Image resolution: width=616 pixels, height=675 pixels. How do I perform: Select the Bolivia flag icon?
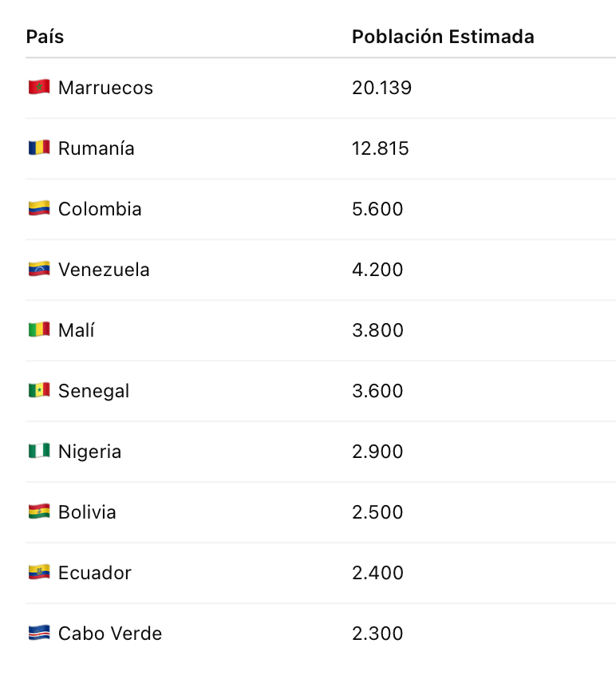point(39,512)
